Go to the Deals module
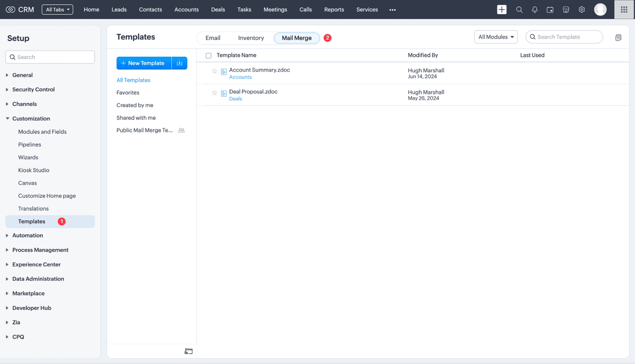Image resolution: width=635 pixels, height=364 pixels. pyautogui.click(x=218, y=10)
